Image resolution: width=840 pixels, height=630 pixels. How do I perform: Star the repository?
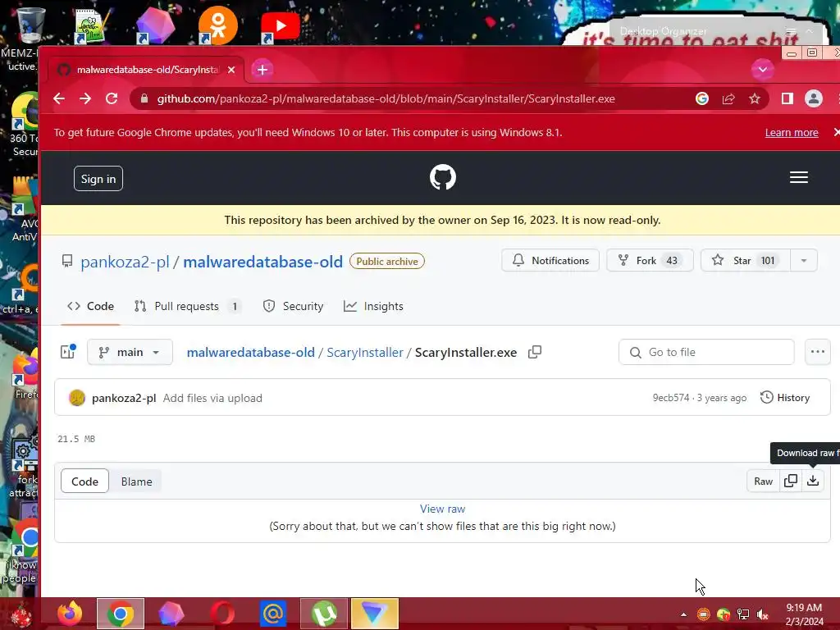745,260
